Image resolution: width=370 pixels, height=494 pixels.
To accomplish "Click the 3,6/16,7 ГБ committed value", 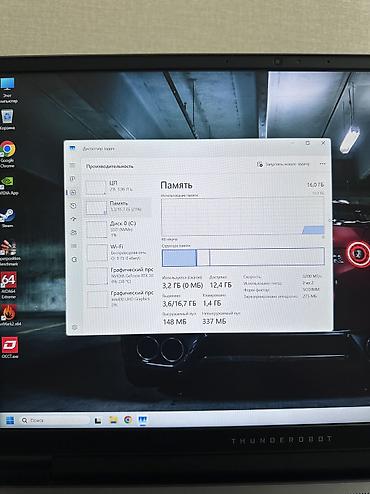I will [x=179, y=304].
